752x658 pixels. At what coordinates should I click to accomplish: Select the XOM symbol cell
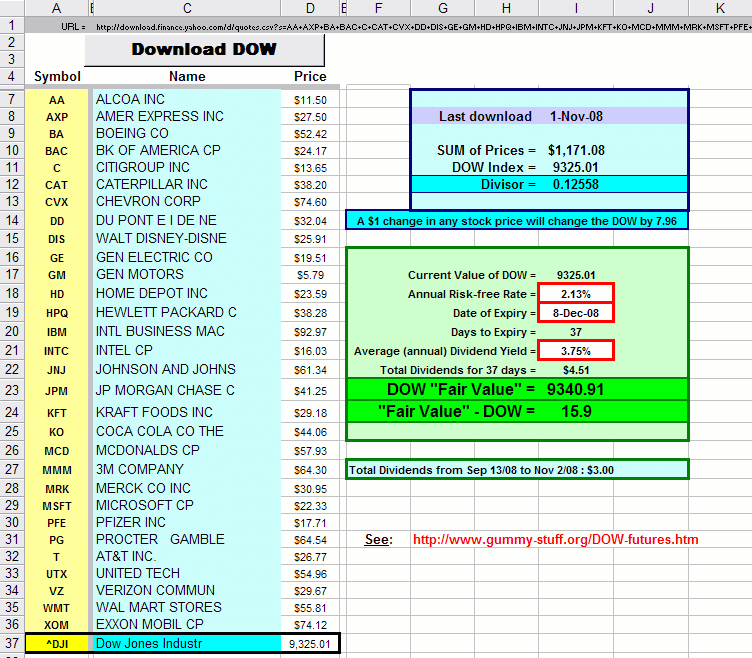pyautogui.click(x=57, y=625)
